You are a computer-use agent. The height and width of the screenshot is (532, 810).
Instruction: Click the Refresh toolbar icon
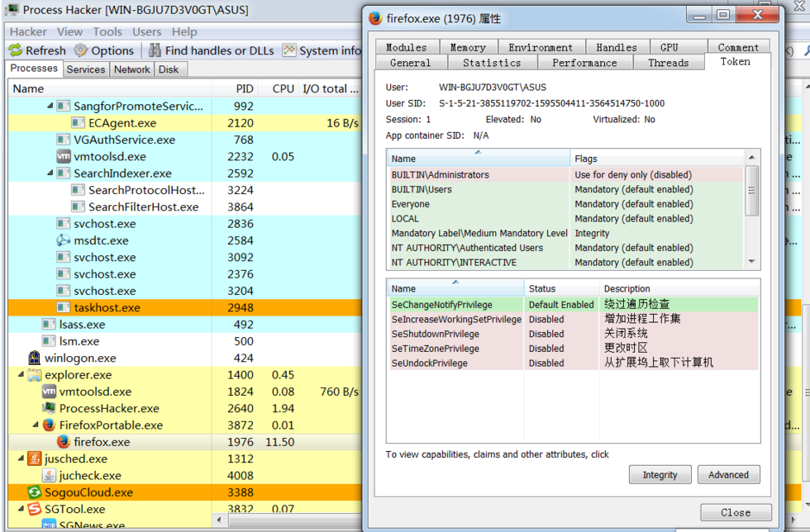(17, 50)
